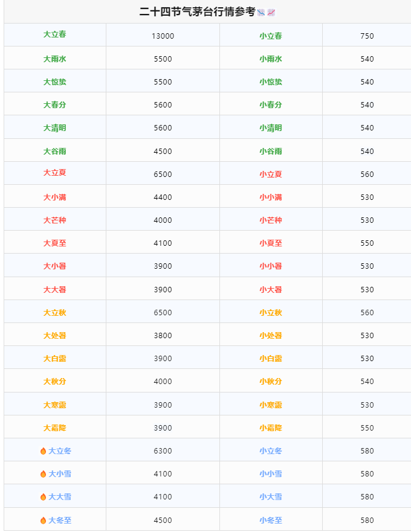Click the 4500 price in 大冬至 row
This screenshot has height=532, width=411.
[x=163, y=521]
